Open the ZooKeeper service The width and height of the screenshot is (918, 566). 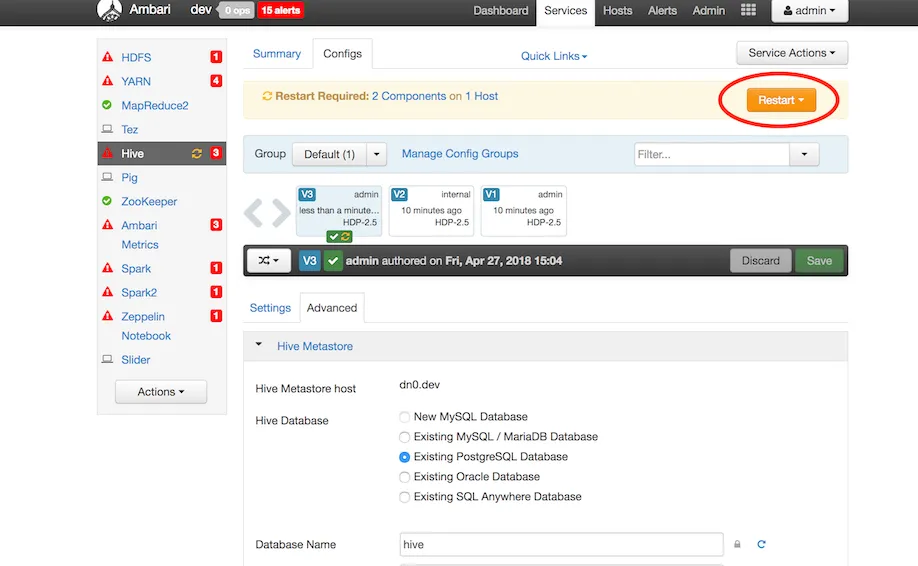tap(149, 201)
